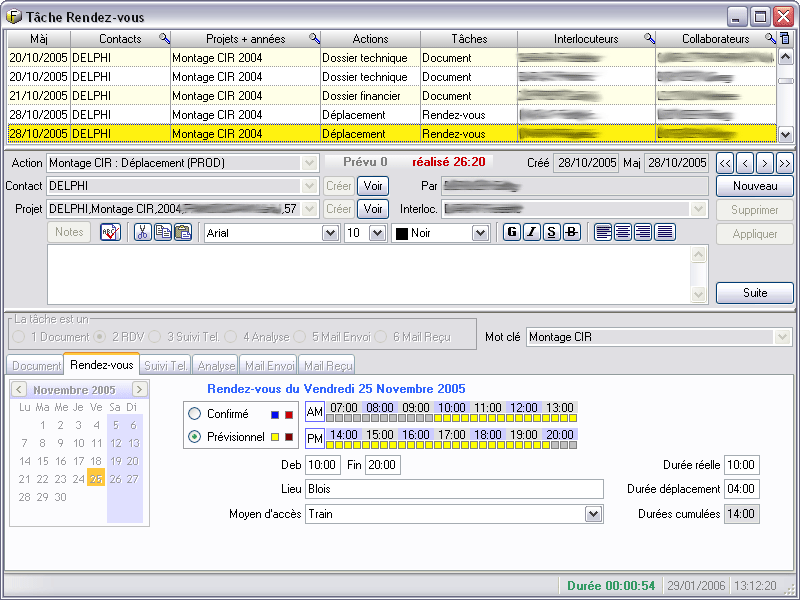This screenshot has height=600, width=800.
Task: Center align the text
Action: tap(623, 233)
